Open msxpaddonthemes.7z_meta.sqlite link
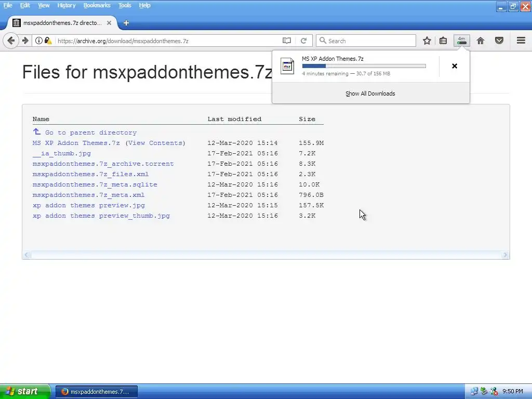Viewport: 532px width, 399px height. tap(95, 184)
